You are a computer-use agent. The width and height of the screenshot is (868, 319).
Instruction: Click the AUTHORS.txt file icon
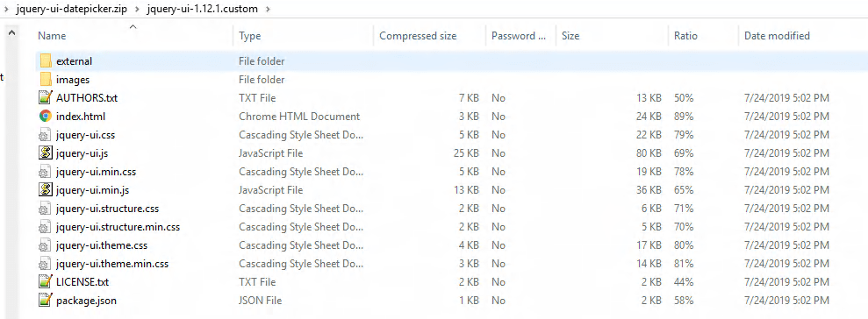pos(46,98)
